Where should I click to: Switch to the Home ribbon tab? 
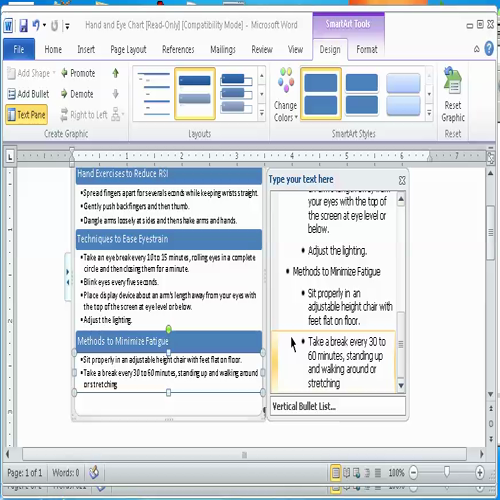(x=53, y=49)
